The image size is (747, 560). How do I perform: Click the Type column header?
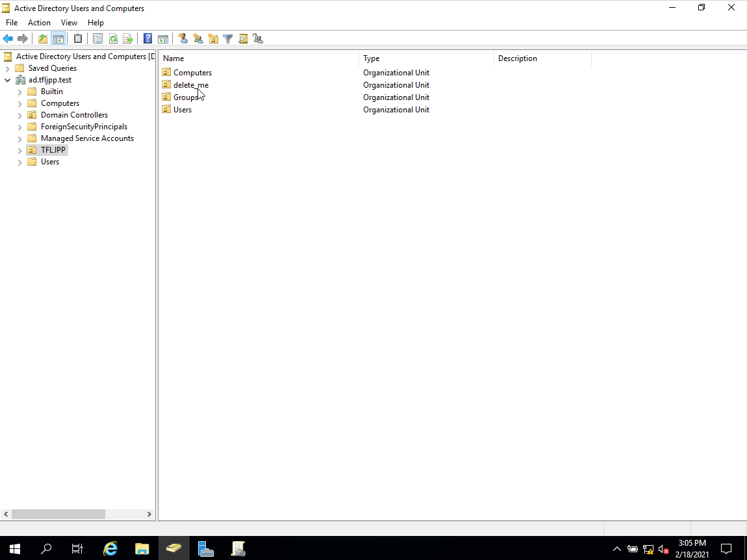coord(426,58)
